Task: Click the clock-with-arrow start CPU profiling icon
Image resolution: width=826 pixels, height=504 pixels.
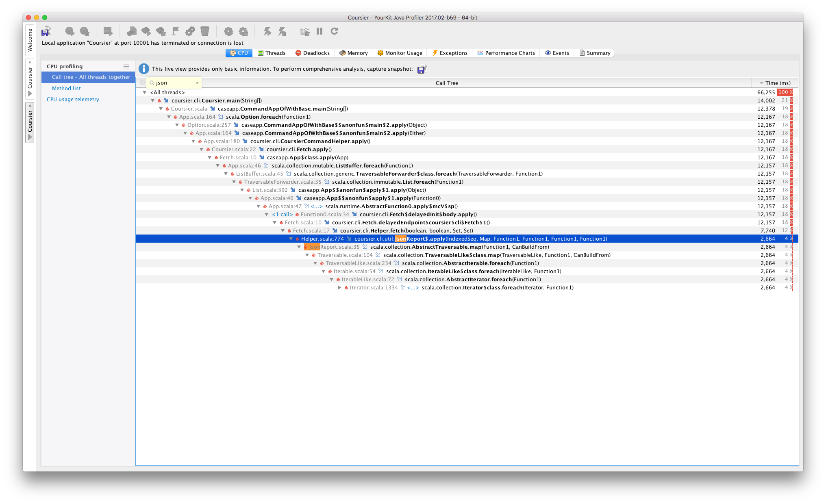Action: [x=70, y=31]
